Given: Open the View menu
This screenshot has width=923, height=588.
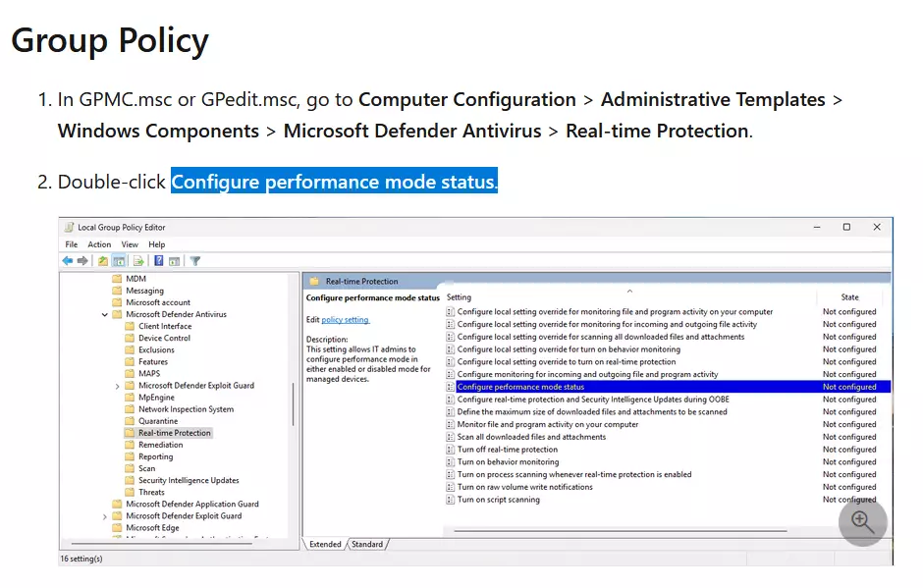Looking at the screenshot, I should 130,244.
